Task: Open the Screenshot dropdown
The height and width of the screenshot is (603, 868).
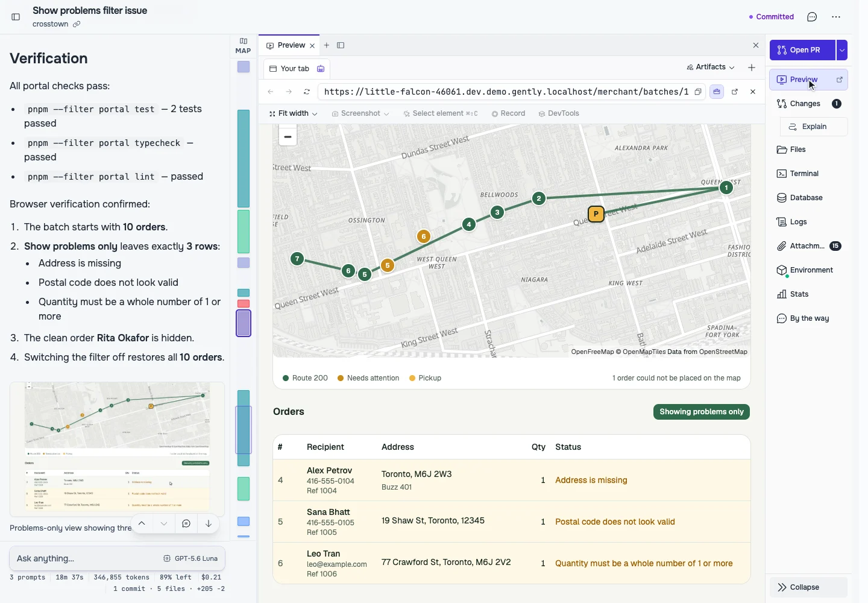Action: coord(360,113)
